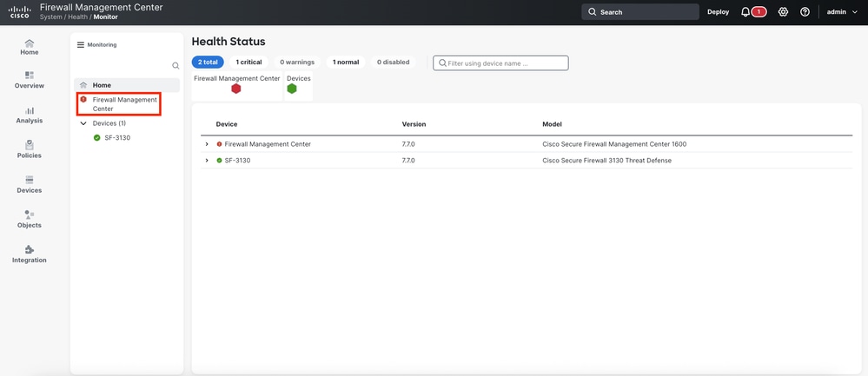The height and width of the screenshot is (376, 868).
Task: Open the Integration navigation section
Action: coord(30,254)
